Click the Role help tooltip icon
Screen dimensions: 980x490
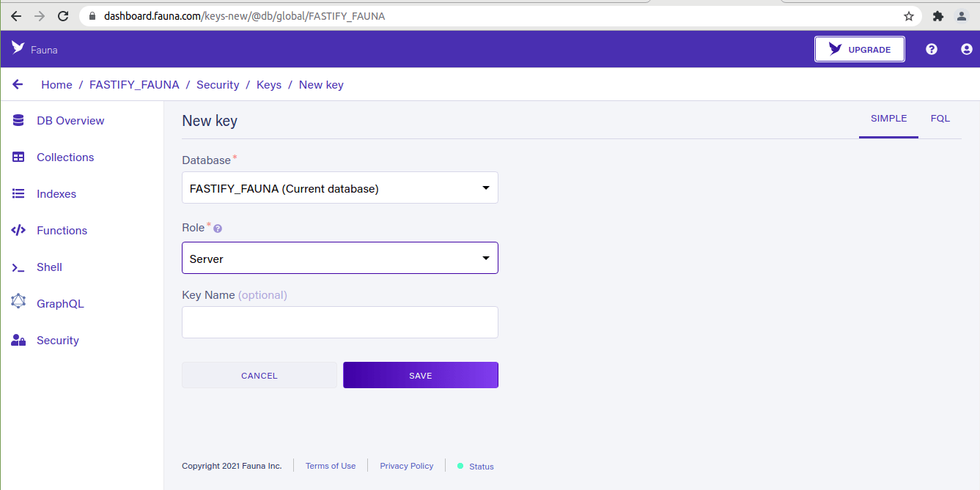point(218,229)
